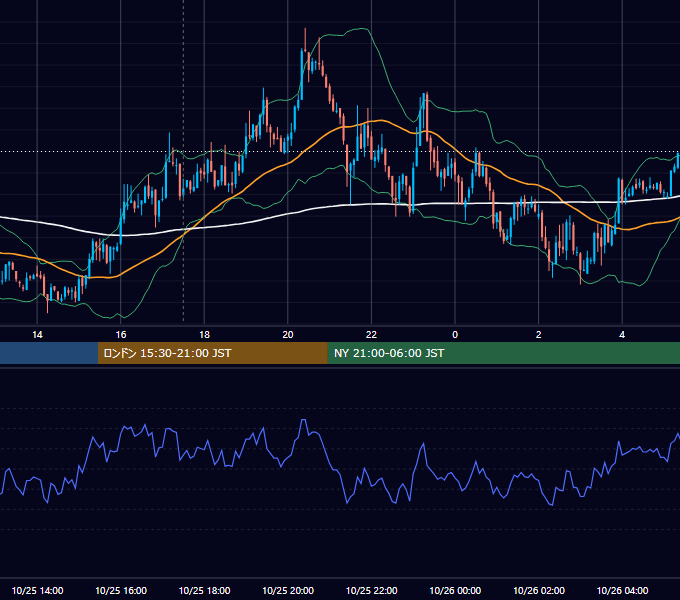This screenshot has width=680, height=600.
Task: Click the hour label 22 on the chart axis
Action: tap(371, 335)
